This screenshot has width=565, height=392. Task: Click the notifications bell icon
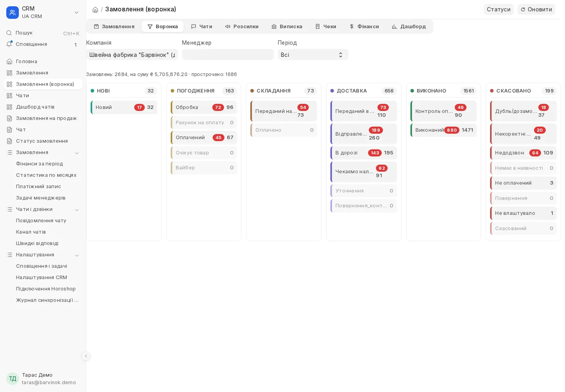pos(9,44)
